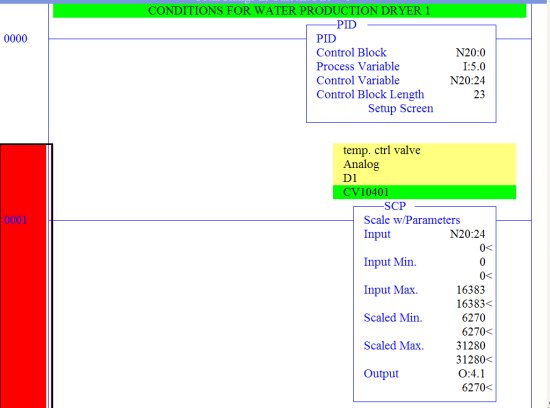Click the Process Variable I:5.0 address

point(474,66)
